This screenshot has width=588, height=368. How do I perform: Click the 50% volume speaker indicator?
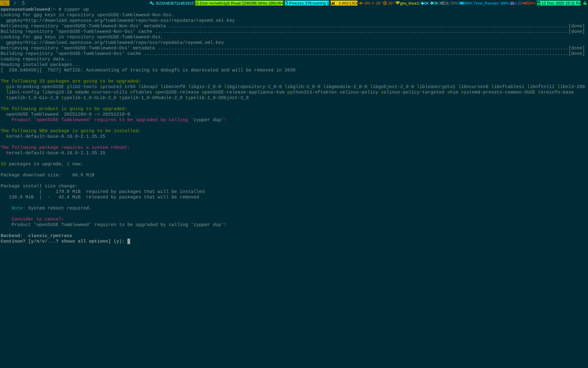pyautogui.click(x=529, y=3)
